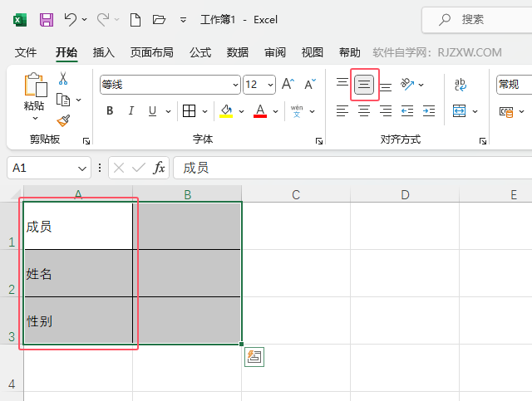Open the font name combo box 等线

point(170,85)
